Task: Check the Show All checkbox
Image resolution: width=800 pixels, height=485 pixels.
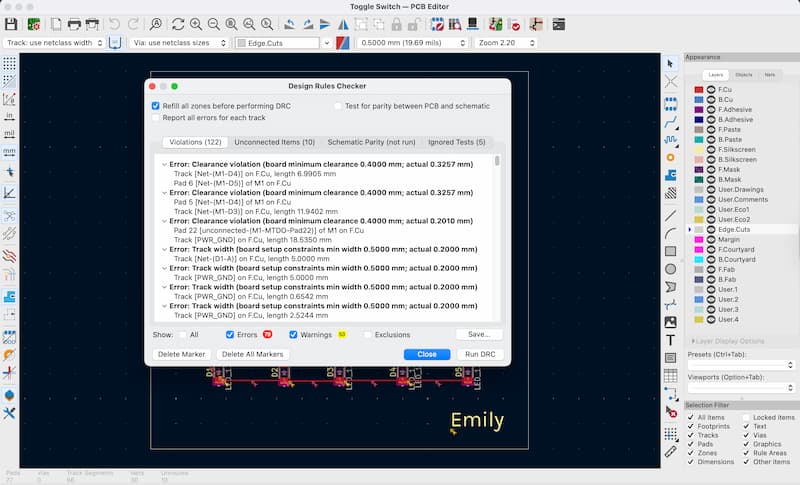Action: pyautogui.click(x=183, y=335)
